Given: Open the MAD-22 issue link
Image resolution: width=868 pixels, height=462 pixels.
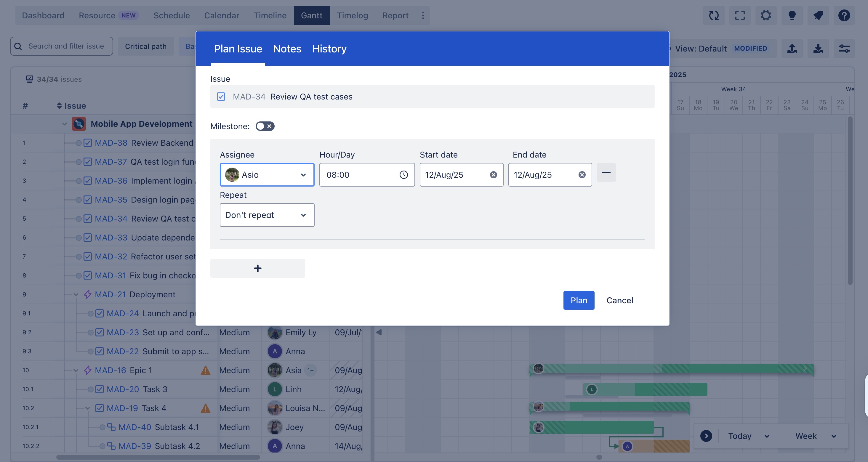Looking at the screenshot, I should click(x=123, y=351).
